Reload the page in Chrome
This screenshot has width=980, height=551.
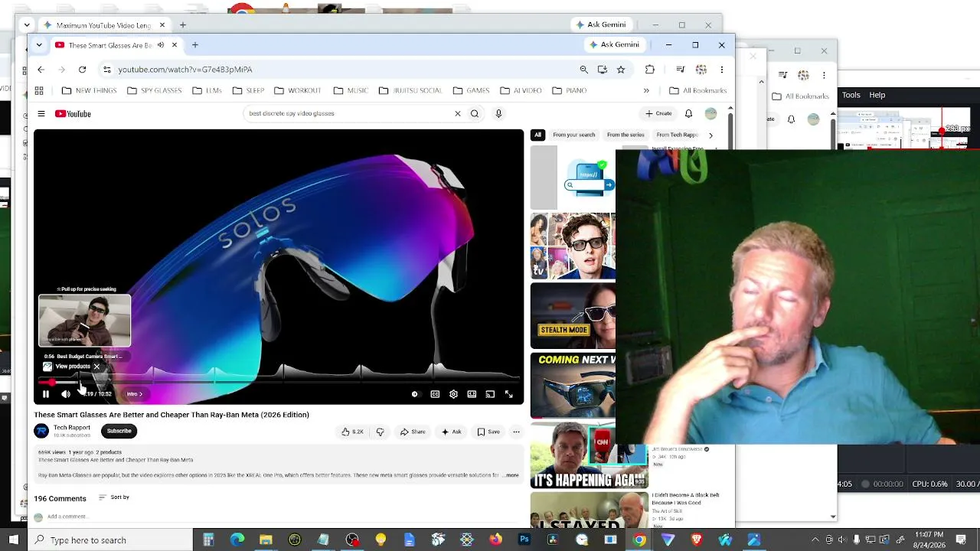point(82,70)
